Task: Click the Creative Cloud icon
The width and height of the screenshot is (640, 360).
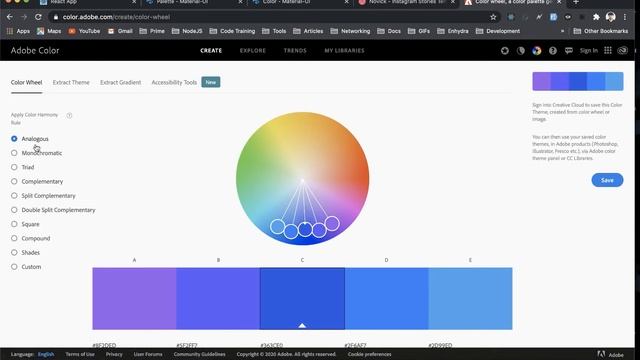Action: tap(622, 50)
